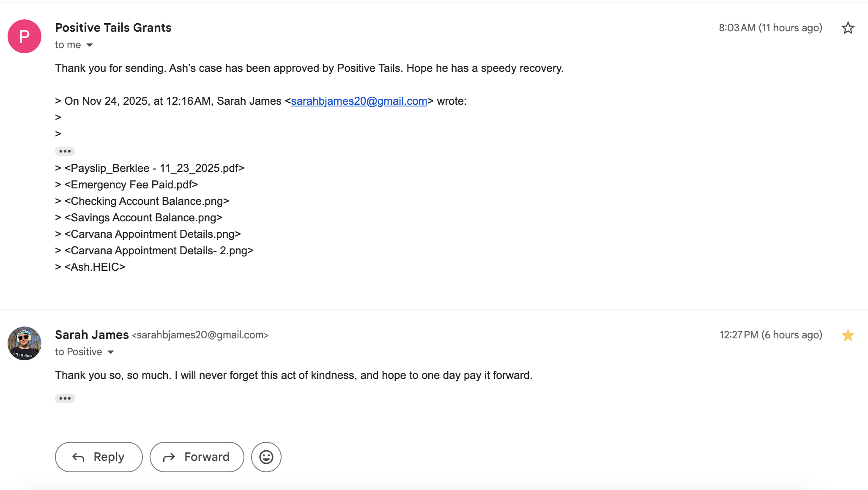Click the 'Thank you so, so much' message body

293,376
